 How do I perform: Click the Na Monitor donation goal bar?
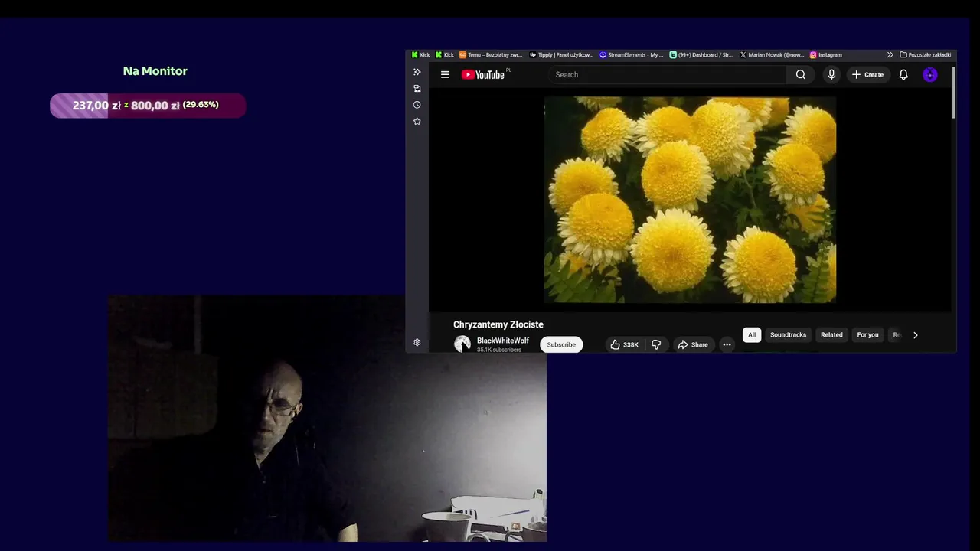click(148, 106)
